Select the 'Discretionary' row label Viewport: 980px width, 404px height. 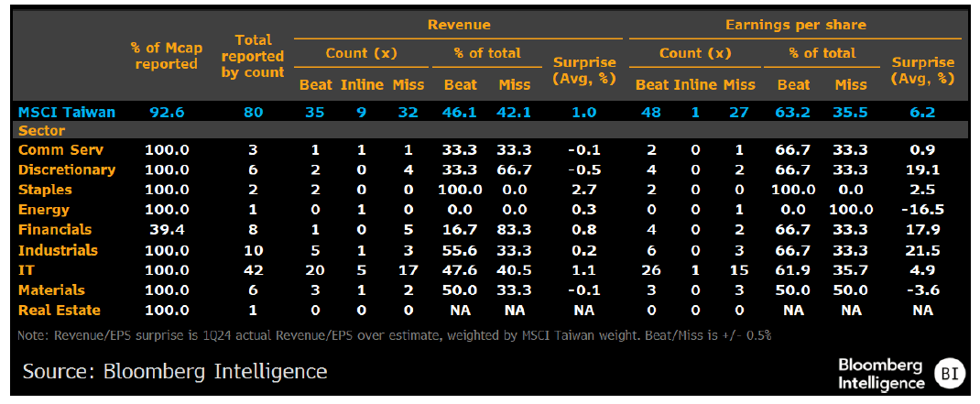pos(67,170)
